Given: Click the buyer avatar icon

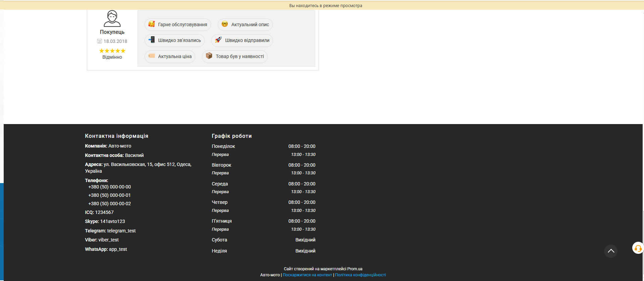Looking at the screenshot, I should [112, 18].
